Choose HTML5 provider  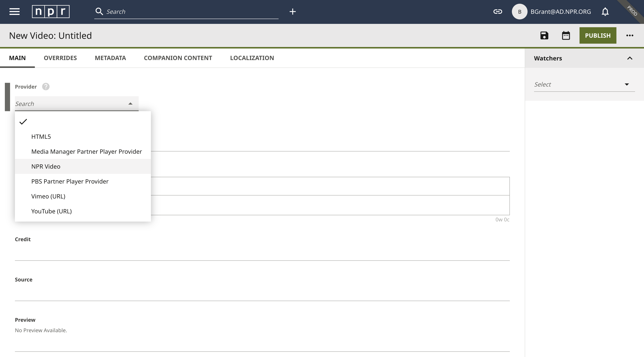click(x=83, y=137)
